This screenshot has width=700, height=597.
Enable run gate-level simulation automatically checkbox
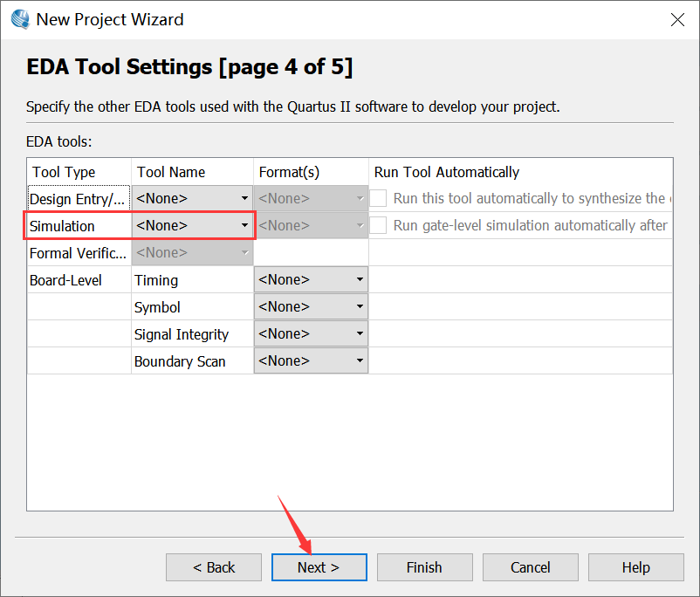point(378,225)
